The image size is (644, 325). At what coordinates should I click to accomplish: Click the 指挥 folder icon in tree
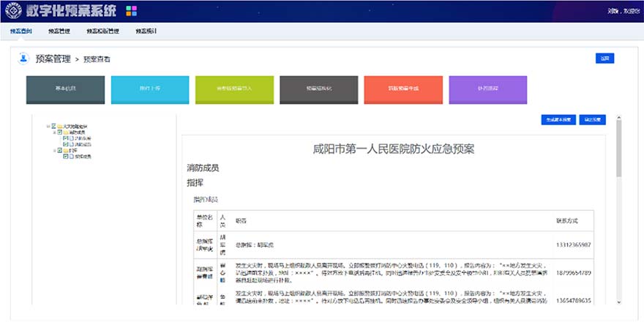66,150
